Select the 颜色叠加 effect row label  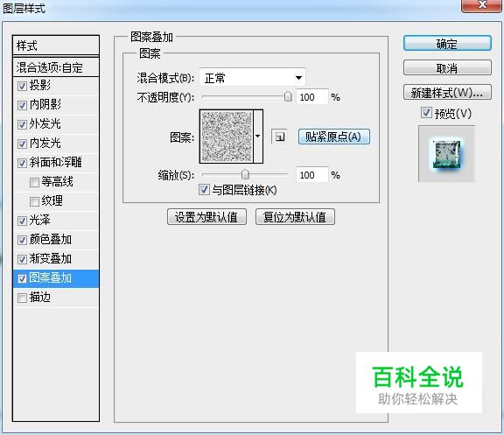[x=51, y=240]
